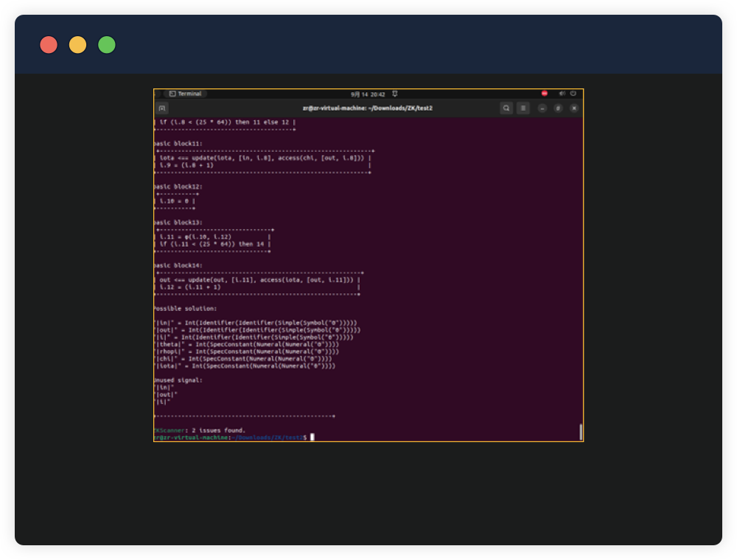Open the clock showing 20:42

(x=368, y=94)
